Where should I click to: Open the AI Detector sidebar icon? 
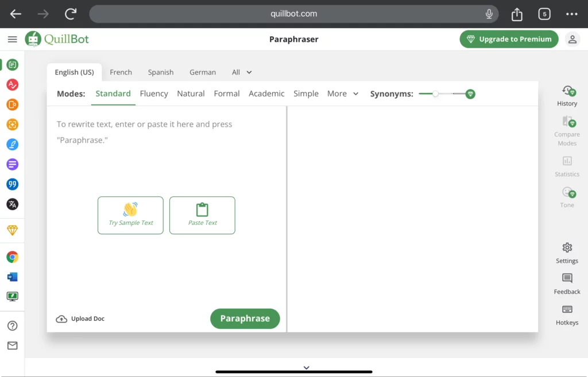click(13, 125)
